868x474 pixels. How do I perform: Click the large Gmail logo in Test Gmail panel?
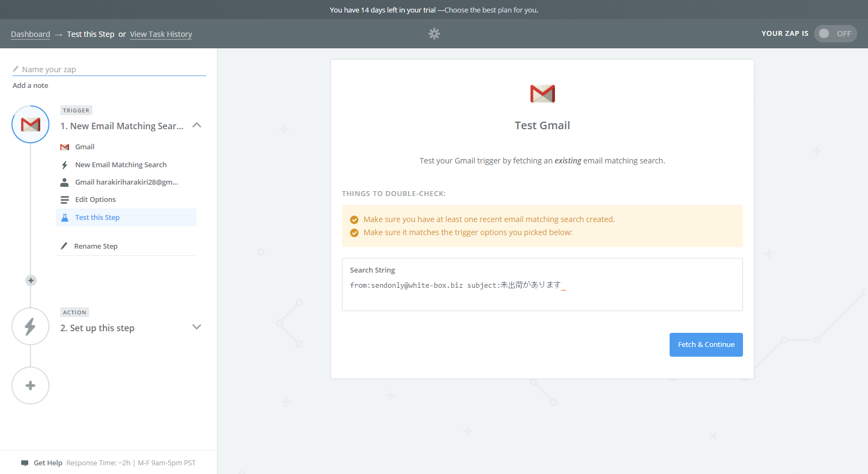coord(542,93)
